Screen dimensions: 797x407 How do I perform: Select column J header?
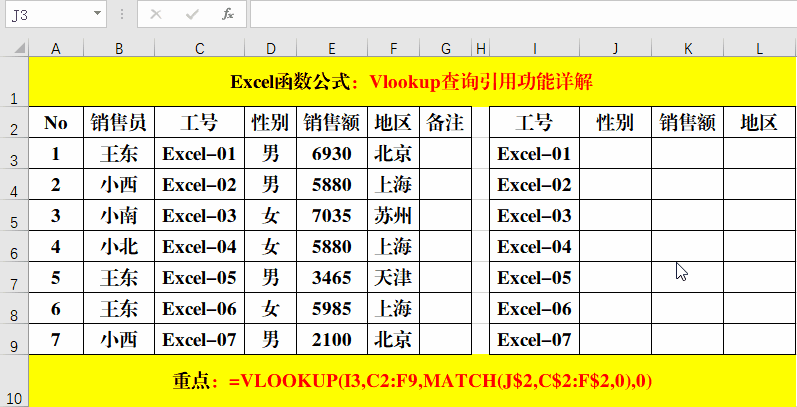pyautogui.click(x=616, y=49)
